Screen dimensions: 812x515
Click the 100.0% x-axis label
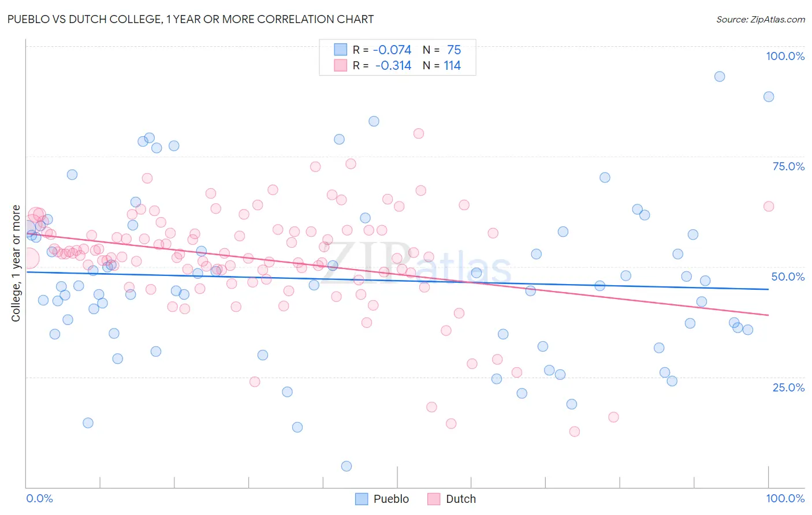(785, 498)
